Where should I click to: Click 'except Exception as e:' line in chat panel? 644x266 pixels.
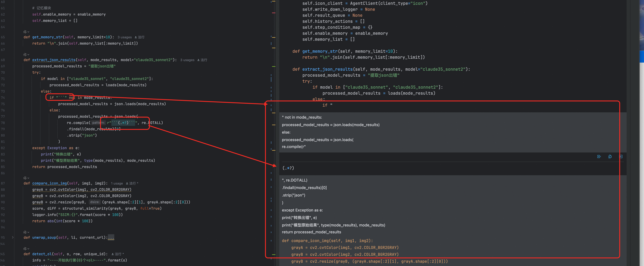tap(302, 210)
